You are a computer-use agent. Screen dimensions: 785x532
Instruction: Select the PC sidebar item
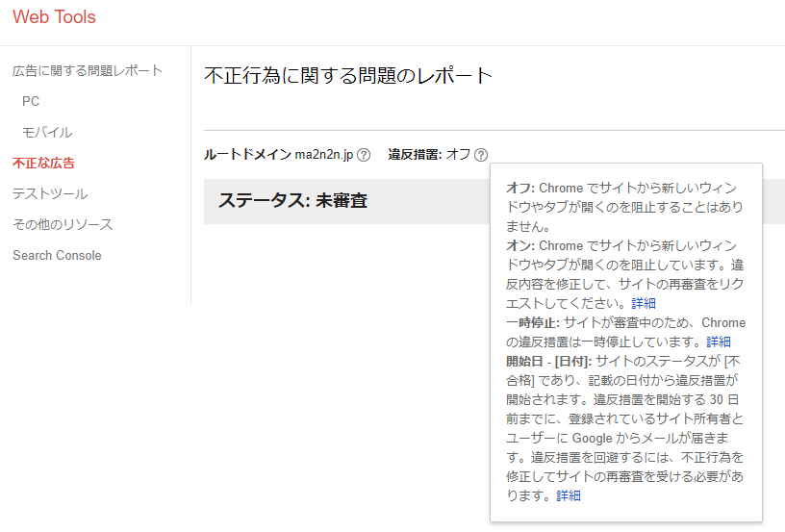click(x=31, y=101)
